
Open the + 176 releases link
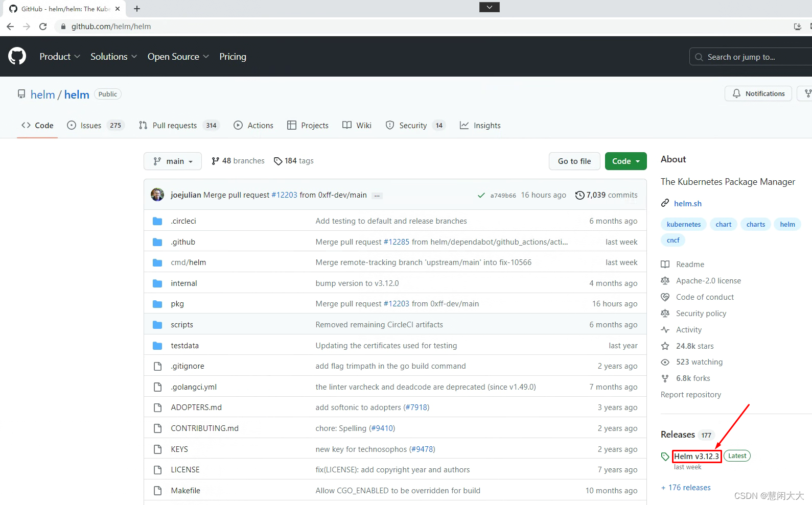coord(686,488)
